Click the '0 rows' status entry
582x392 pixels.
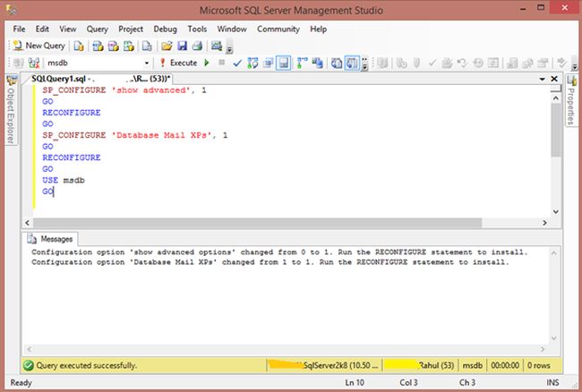(x=539, y=365)
